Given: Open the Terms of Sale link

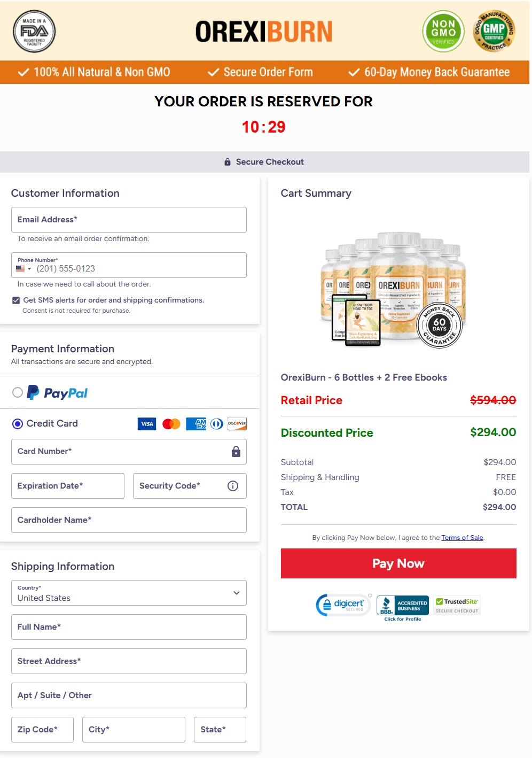Looking at the screenshot, I should coord(462,537).
